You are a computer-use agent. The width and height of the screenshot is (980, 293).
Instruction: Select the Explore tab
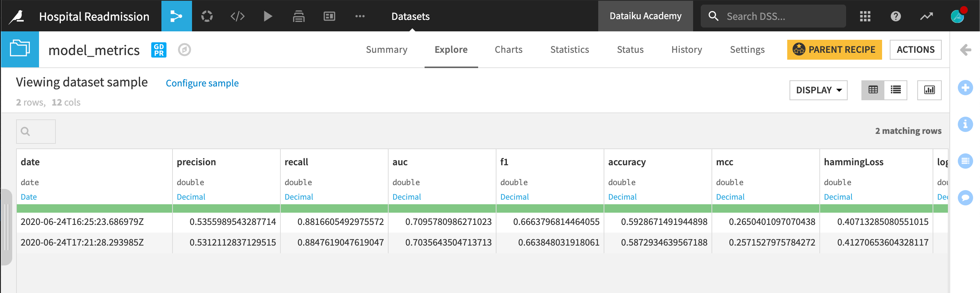pyautogui.click(x=451, y=50)
